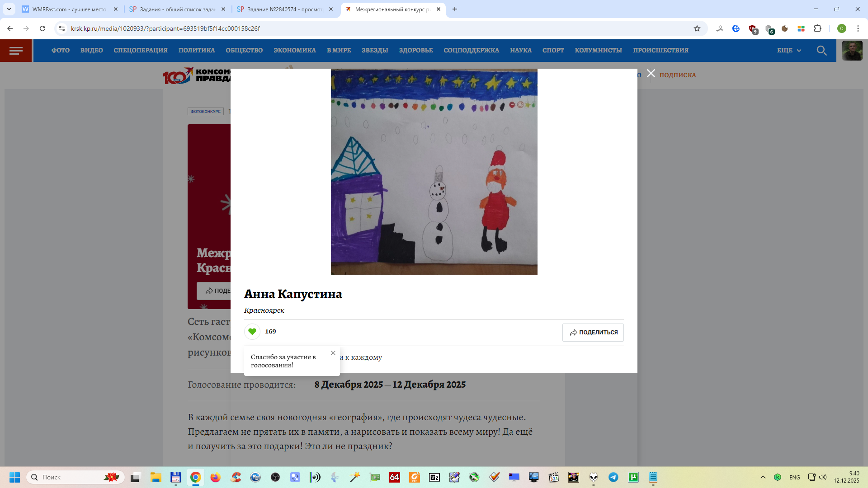Go to the ЗВЕЗДЫ section
The width and height of the screenshot is (868, 488).
click(375, 51)
